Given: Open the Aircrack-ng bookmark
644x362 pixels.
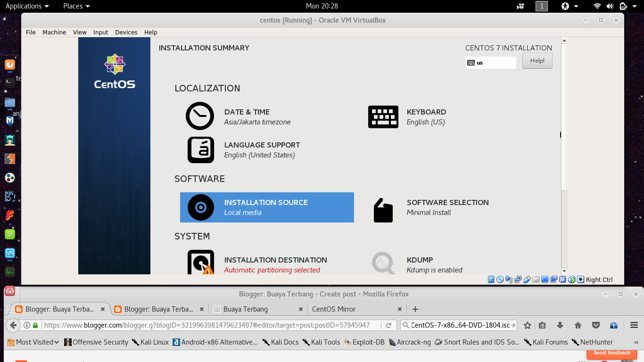Looking at the screenshot, I should tap(410, 342).
